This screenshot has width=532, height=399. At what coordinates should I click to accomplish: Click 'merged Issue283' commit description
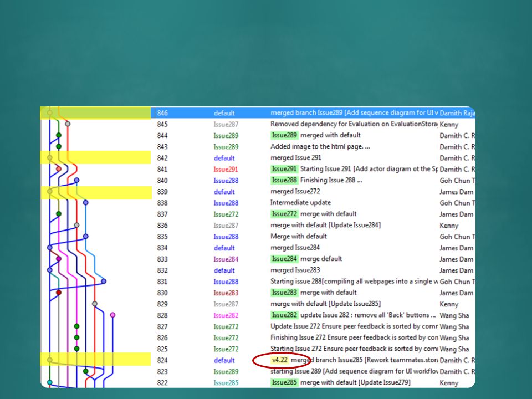click(295, 270)
